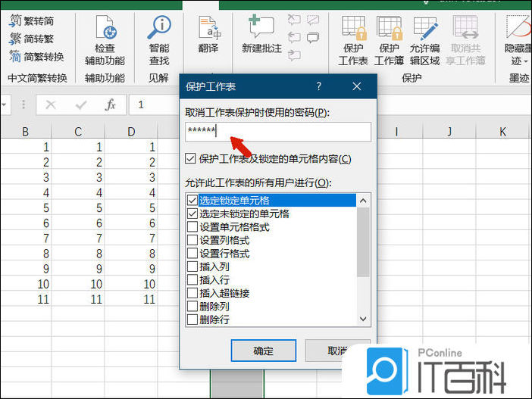This screenshot has width=532, height=399.
Task: Click the delete comment icon
Action: 294,20
